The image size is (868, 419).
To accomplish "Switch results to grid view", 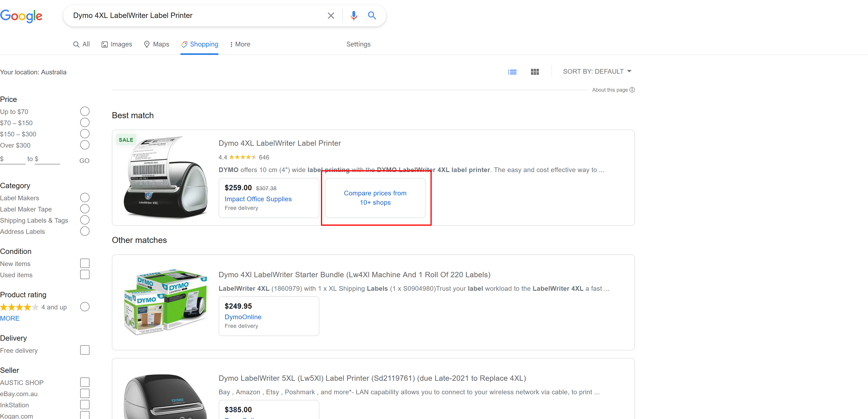I will [x=535, y=71].
